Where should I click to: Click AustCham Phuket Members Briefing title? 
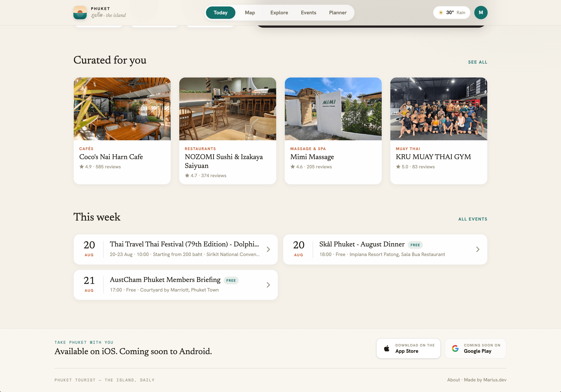point(165,280)
